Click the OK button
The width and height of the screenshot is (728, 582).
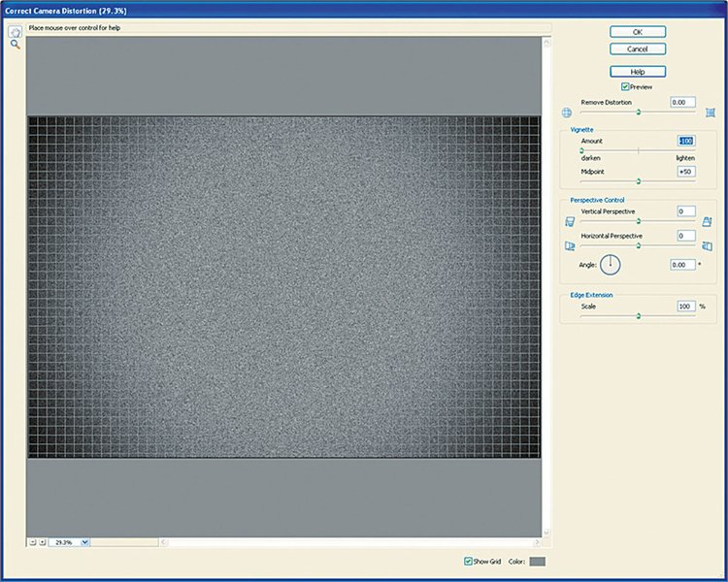(638, 32)
